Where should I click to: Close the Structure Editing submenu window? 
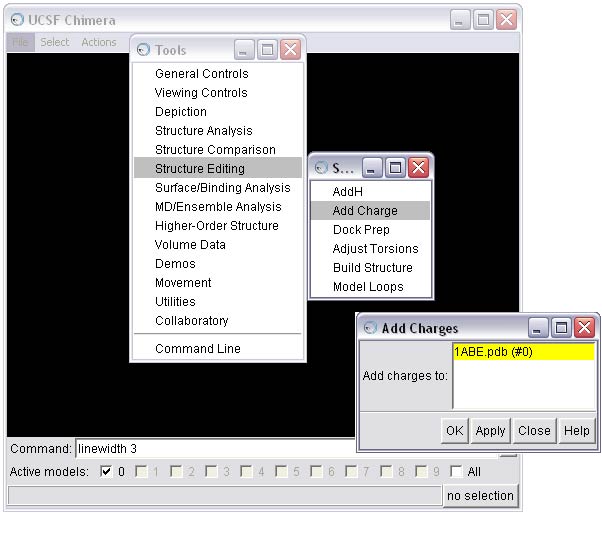click(418, 168)
